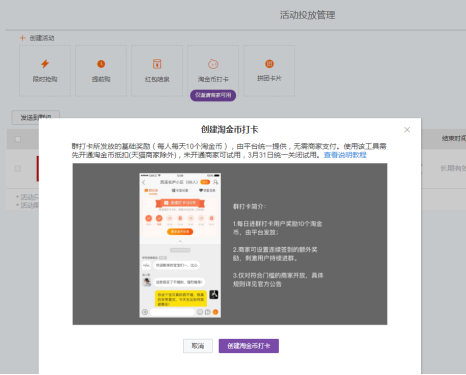
Task: Click the 取消 button
Action: pos(198,346)
